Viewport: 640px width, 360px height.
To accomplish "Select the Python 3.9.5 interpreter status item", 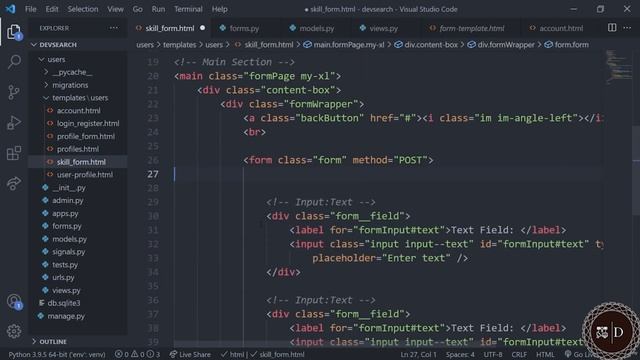I will tap(57, 354).
